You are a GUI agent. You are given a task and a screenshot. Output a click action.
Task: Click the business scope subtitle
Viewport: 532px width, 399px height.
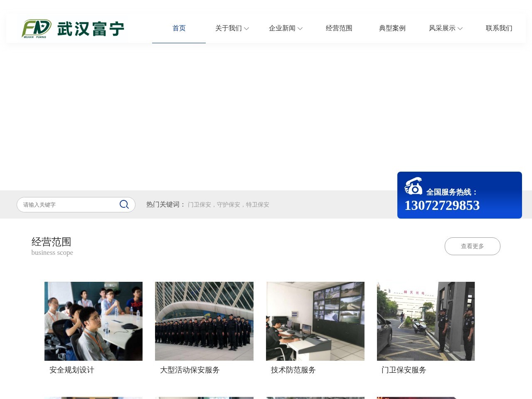[x=52, y=253]
